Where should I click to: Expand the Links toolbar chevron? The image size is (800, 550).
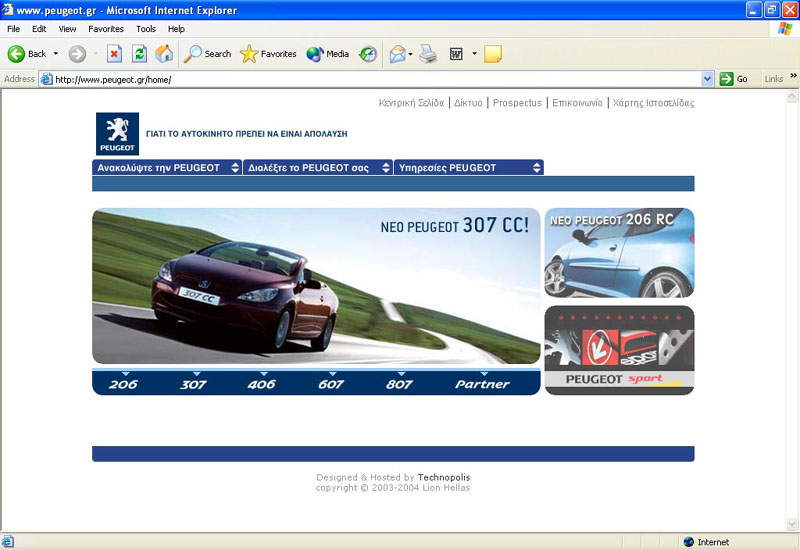793,76
